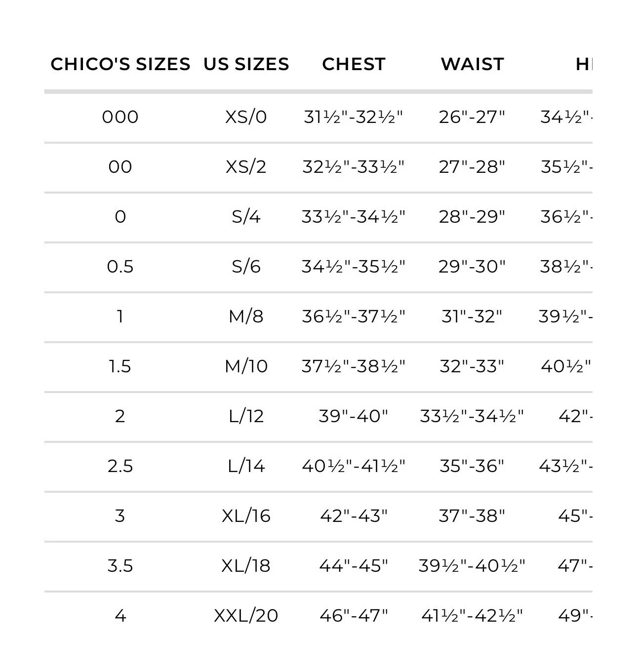Select the WAIST column header

click(472, 64)
